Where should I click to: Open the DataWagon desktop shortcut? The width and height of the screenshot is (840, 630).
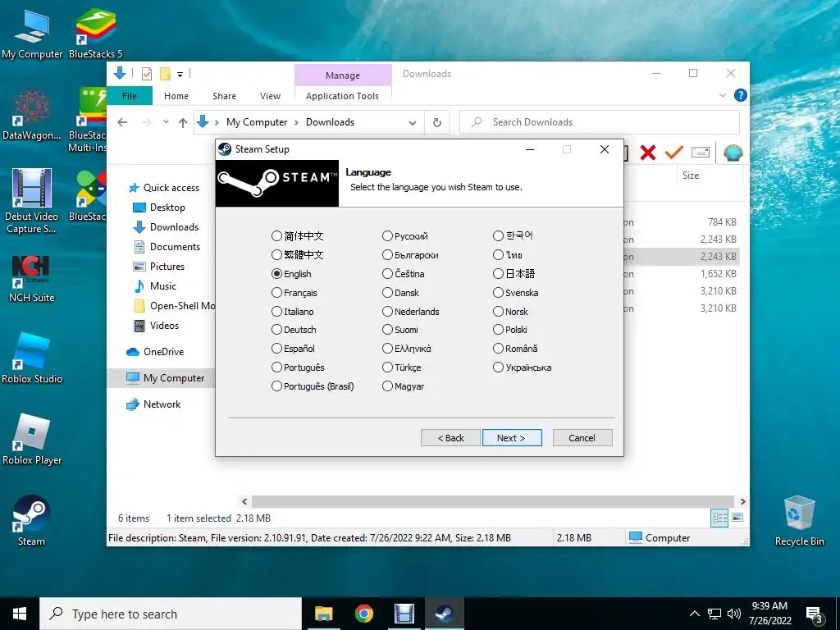(32, 115)
